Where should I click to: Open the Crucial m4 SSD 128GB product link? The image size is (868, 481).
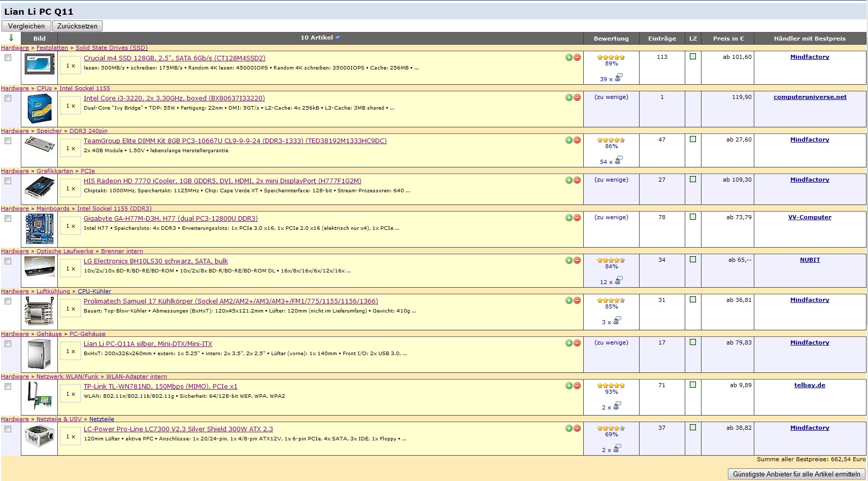point(175,58)
